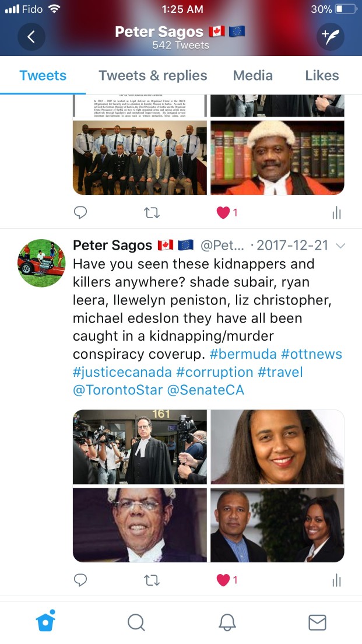Image resolution: width=362 pixels, height=644 pixels.
Task: Open the smiling woman photo thumbnail
Action: point(277,447)
